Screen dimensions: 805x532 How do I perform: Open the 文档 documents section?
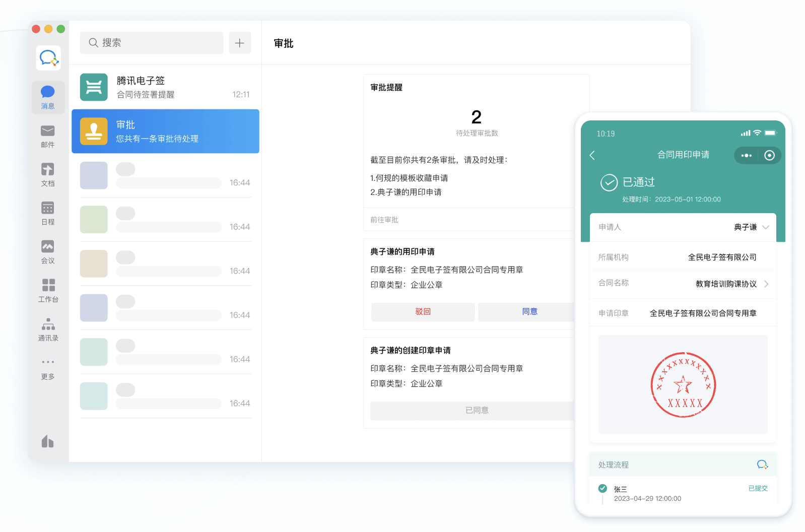pyautogui.click(x=48, y=175)
